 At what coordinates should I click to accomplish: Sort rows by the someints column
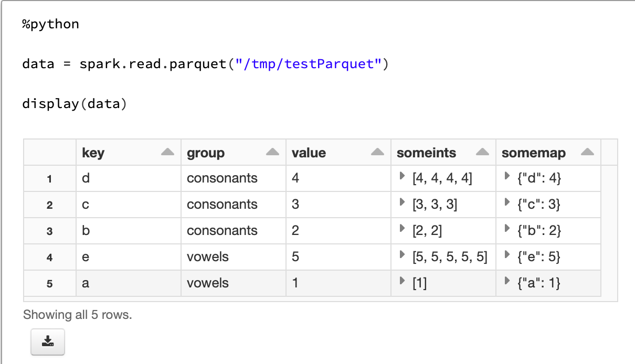pos(482,152)
